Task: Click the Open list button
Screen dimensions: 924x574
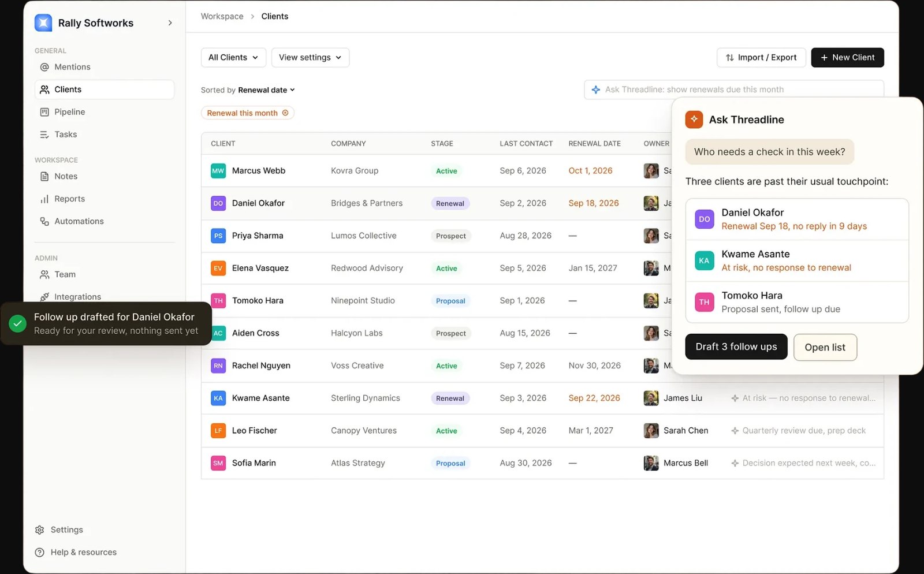Action: (x=825, y=348)
